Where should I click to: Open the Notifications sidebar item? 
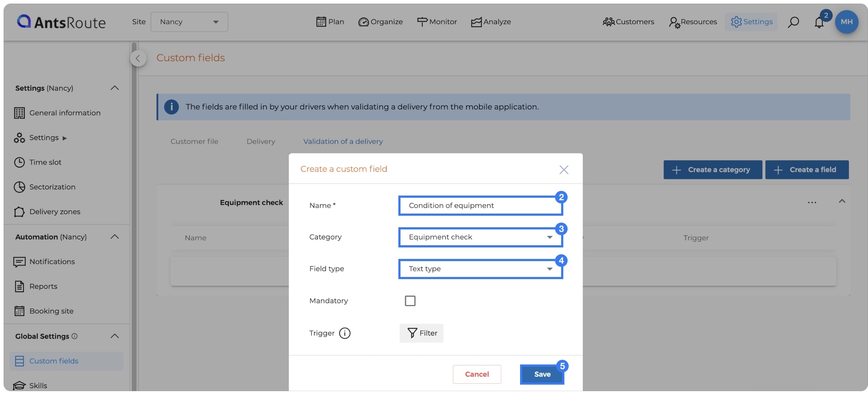coord(44,262)
